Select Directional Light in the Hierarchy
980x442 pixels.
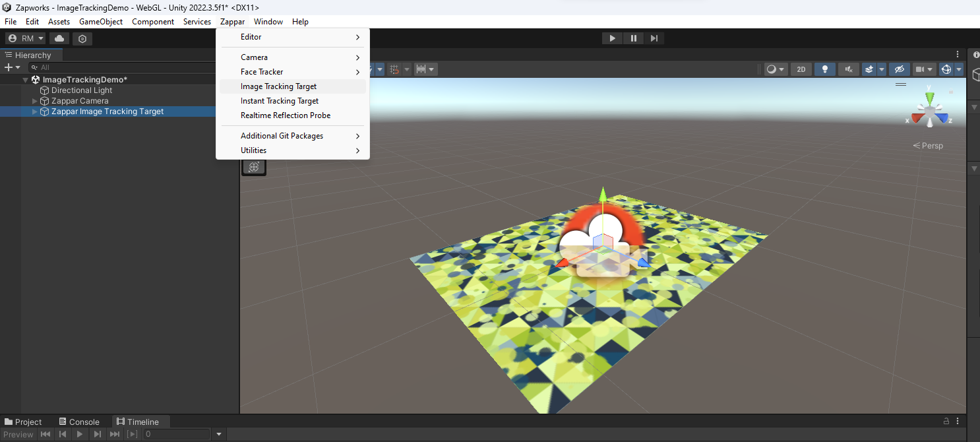tap(82, 90)
